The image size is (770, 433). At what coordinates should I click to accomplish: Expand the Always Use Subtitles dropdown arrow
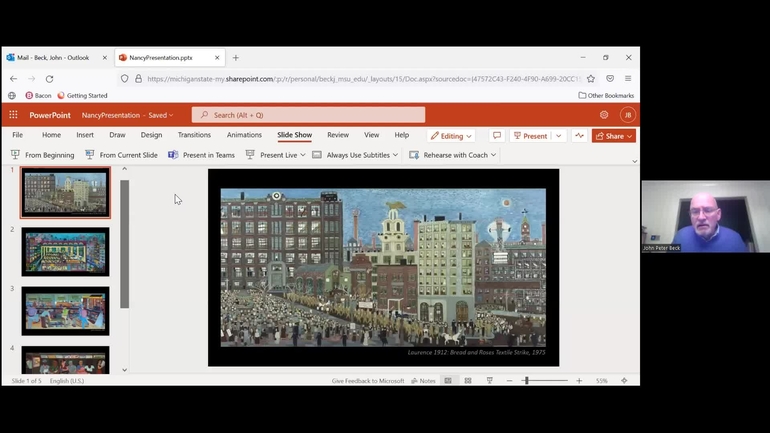point(395,155)
